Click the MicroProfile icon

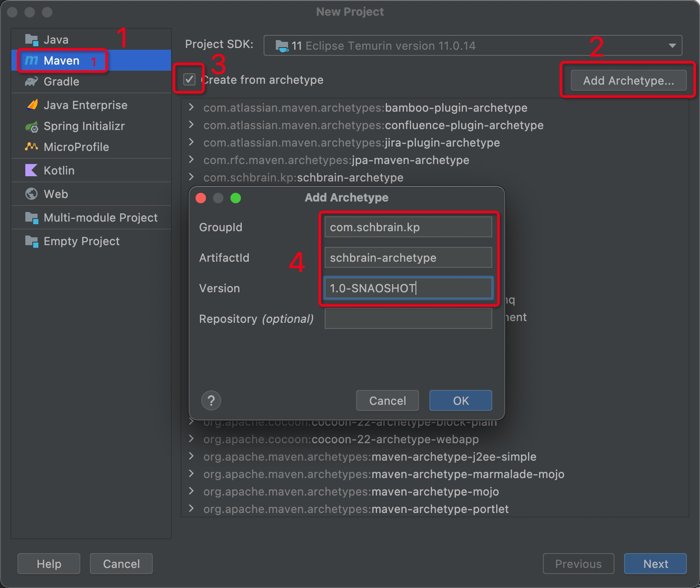31,147
